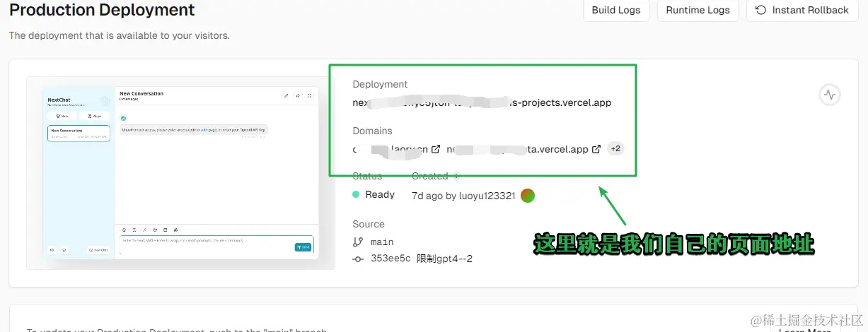Click the Domains label text
The width and height of the screenshot is (868, 332).
372,131
